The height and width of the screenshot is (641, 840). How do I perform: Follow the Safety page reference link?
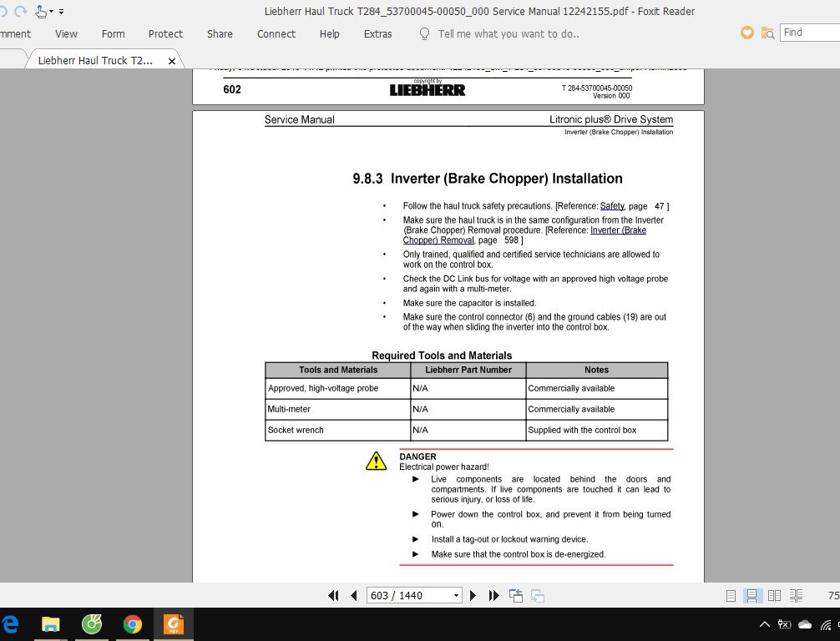[x=612, y=205]
